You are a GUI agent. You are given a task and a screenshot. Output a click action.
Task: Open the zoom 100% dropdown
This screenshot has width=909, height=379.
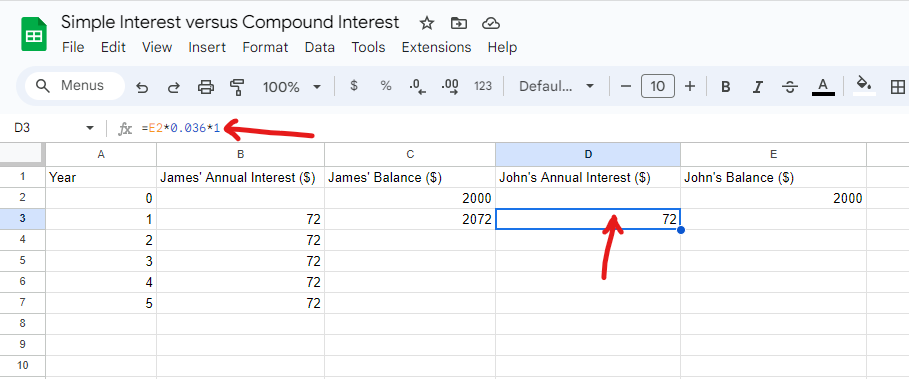point(292,87)
